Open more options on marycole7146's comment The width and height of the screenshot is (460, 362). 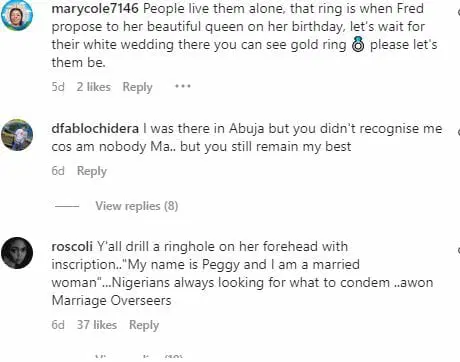point(183,86)
